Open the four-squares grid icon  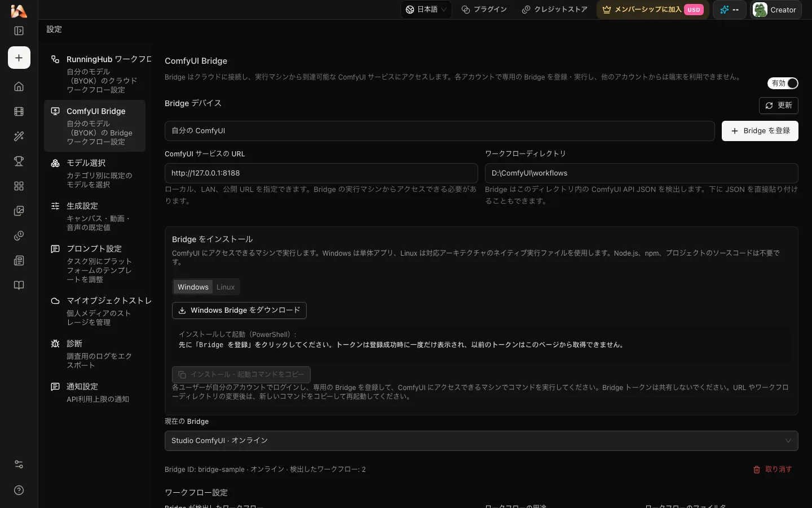[x=19, y=186]
